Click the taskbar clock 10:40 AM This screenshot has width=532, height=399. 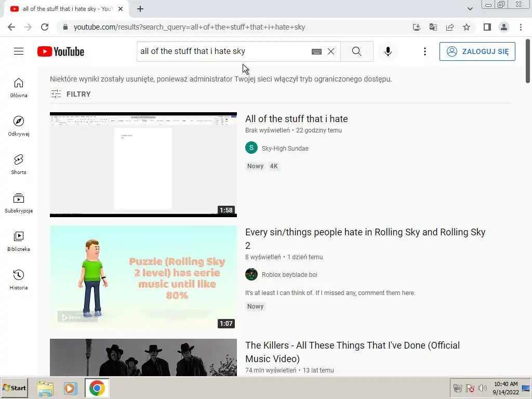tap(506, 384)
